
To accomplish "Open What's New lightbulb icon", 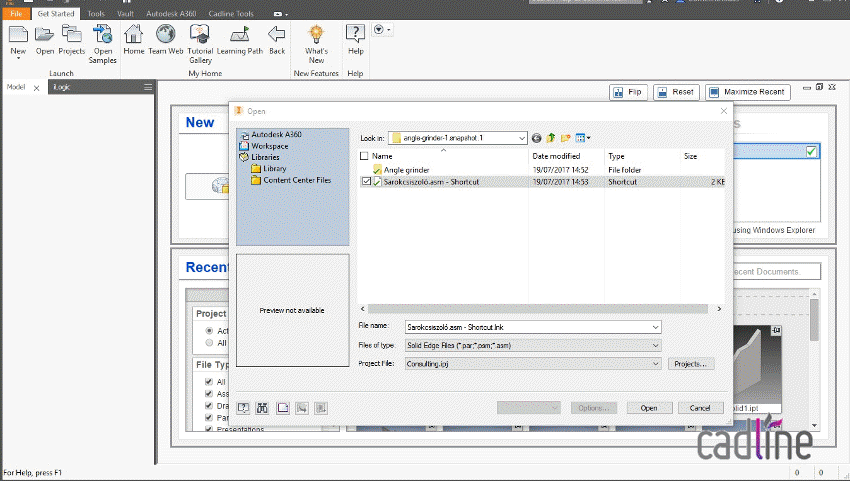I will pyautogui.click(x=316, y=35).
